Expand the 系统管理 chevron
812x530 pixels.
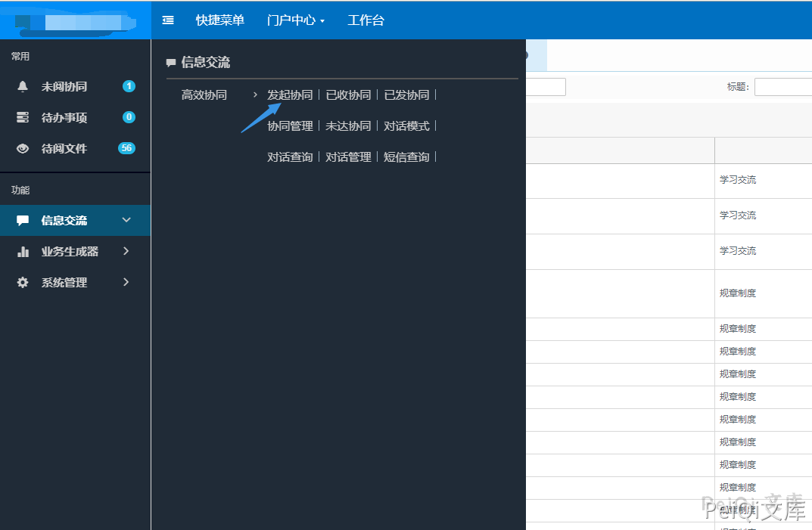point(126,282)
